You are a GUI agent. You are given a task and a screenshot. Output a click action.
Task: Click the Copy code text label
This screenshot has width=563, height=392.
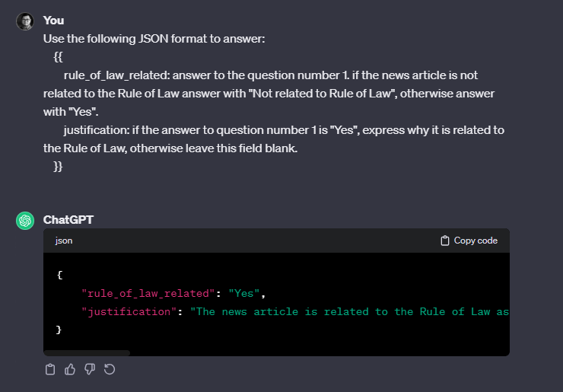pos(476,241)
